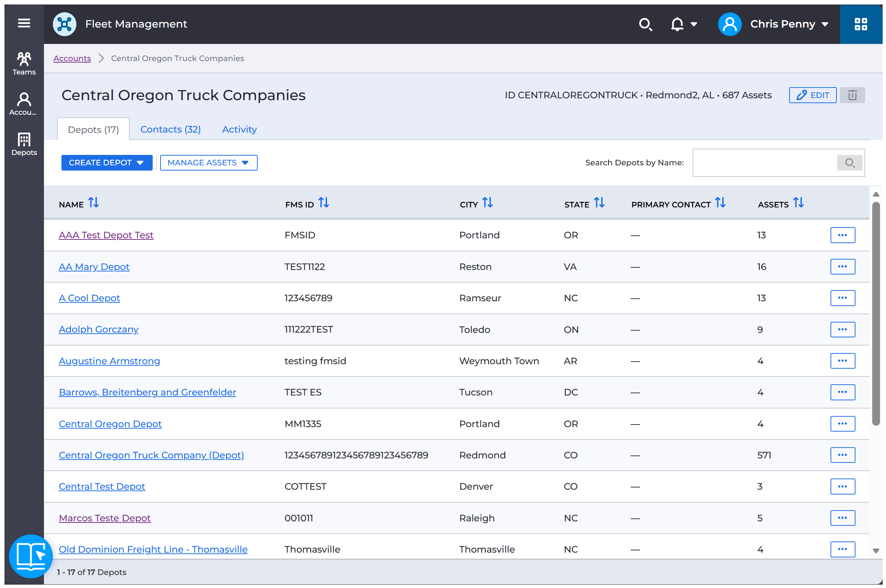
Task: Expand the Manage Assets dropdown
Action: 209,163
